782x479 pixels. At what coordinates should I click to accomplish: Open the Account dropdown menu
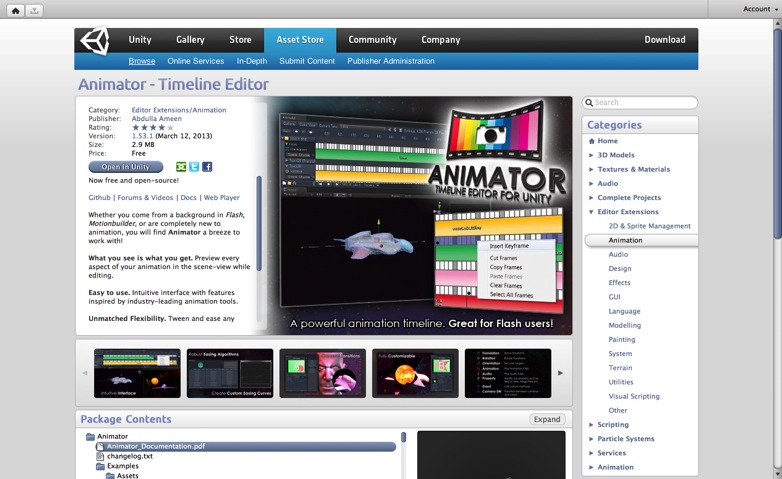click(759, 9)
